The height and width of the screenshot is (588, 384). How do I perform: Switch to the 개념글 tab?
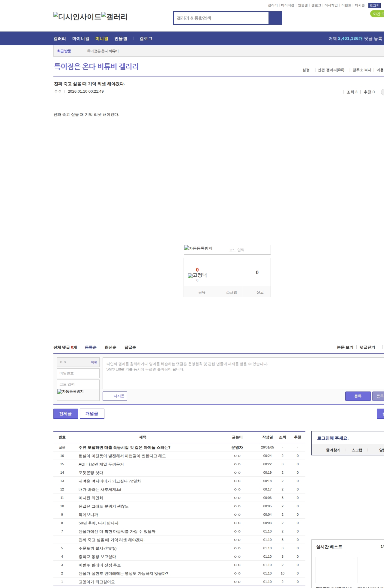(x=92, y=413)
